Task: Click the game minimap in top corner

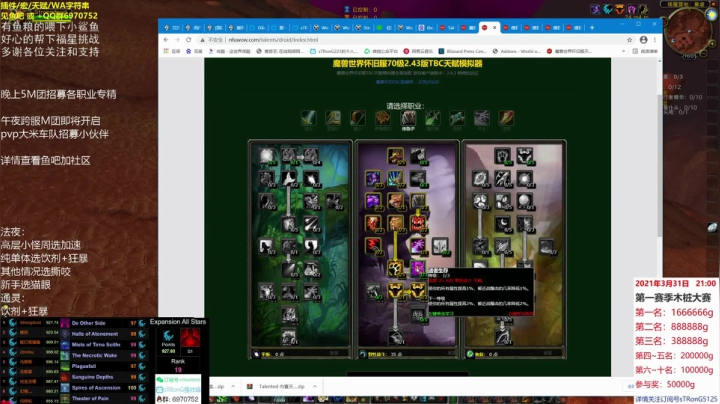Action: click(687, 31)
